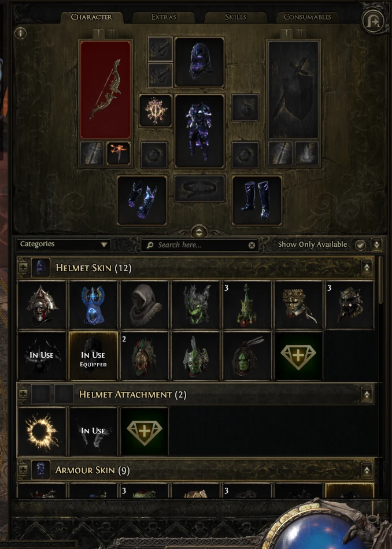Screen dimensions: 392x549
Task: Select the dark boots slot
Action: [x=257, y=201]
